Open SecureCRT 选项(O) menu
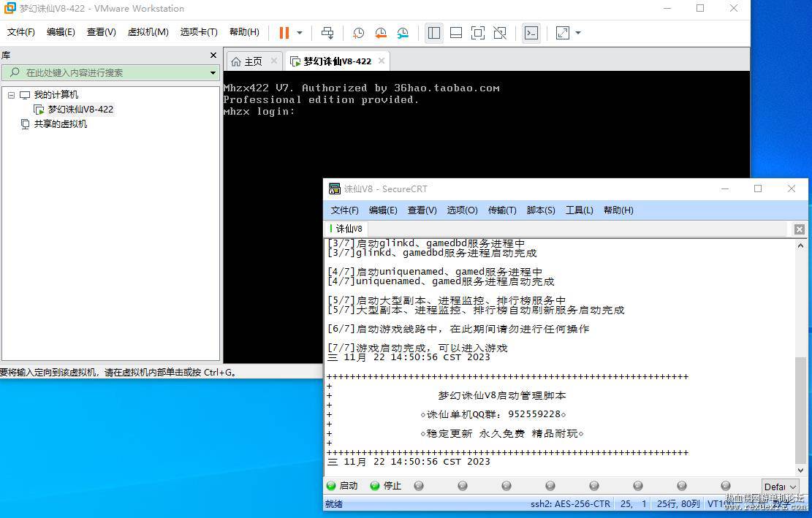The width and height of the screenshot is (812, 518). click(x=463, y=210)
